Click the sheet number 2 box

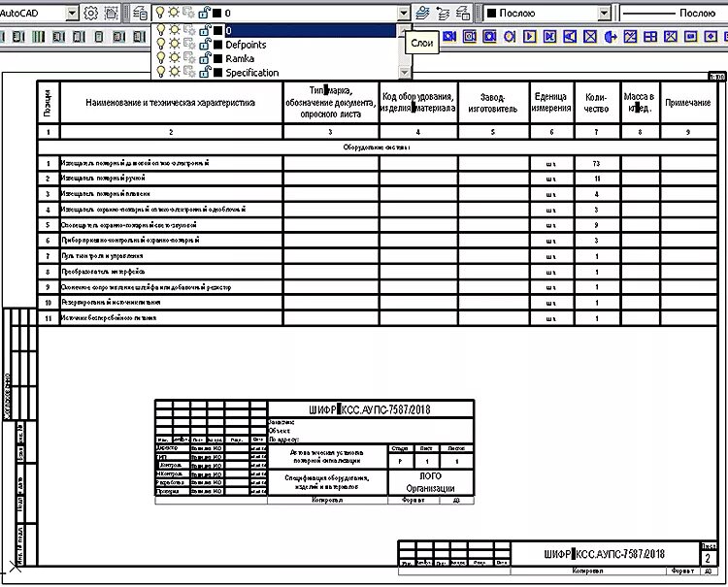click(x=708, y=558)
